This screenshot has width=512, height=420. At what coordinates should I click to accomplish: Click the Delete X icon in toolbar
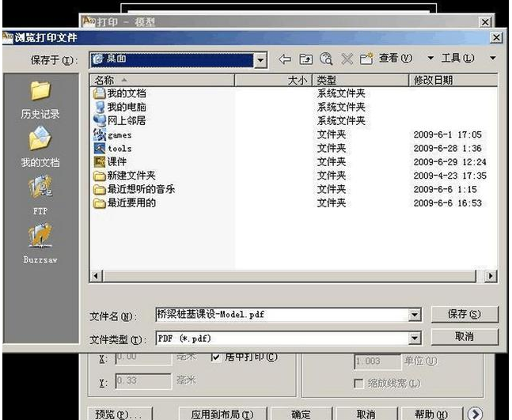347,59
